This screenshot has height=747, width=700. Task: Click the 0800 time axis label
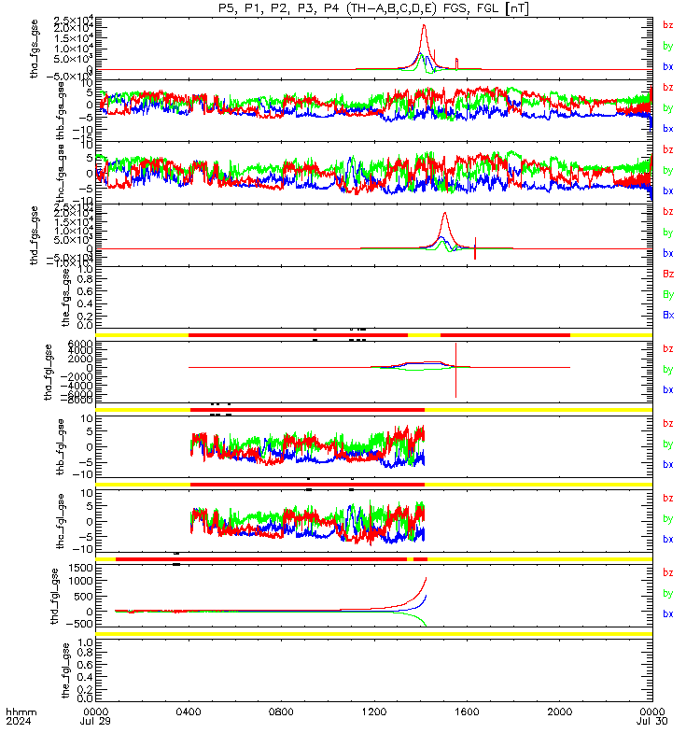281,712
